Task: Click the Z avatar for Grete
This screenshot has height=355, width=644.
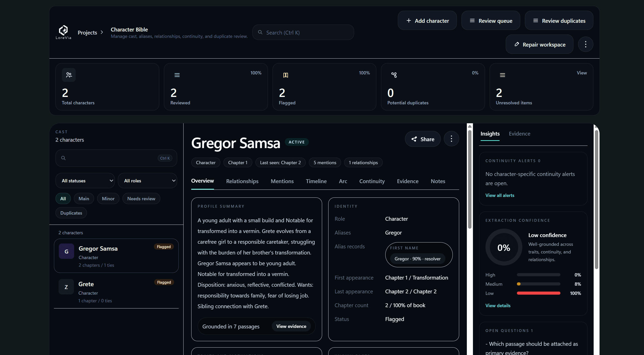Action: tap(66, 287)
